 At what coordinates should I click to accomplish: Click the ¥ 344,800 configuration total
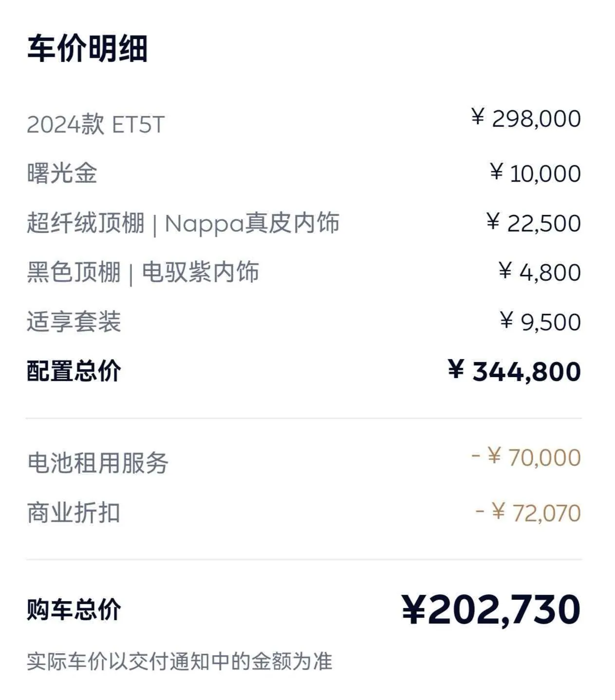pyautogui.click(x=514, y=371)
